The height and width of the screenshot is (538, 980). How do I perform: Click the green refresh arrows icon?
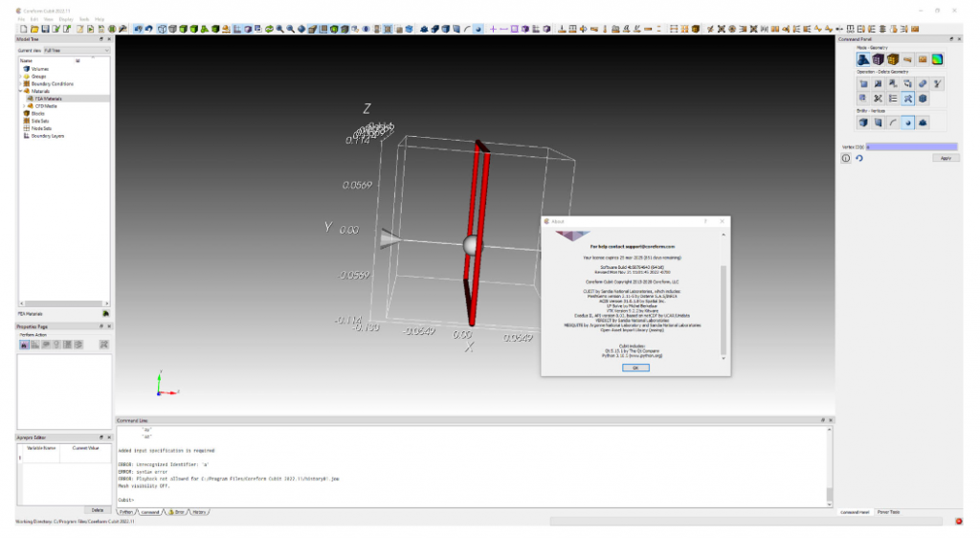click(269, 29)
